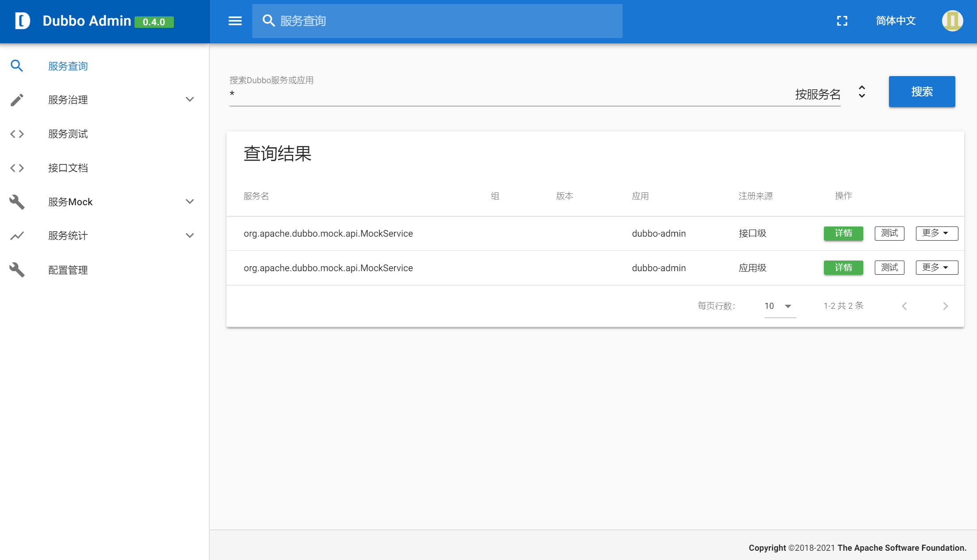977x560 pixels.
Task: Click the 服务统计 chart icon
Action: (17, 236)
